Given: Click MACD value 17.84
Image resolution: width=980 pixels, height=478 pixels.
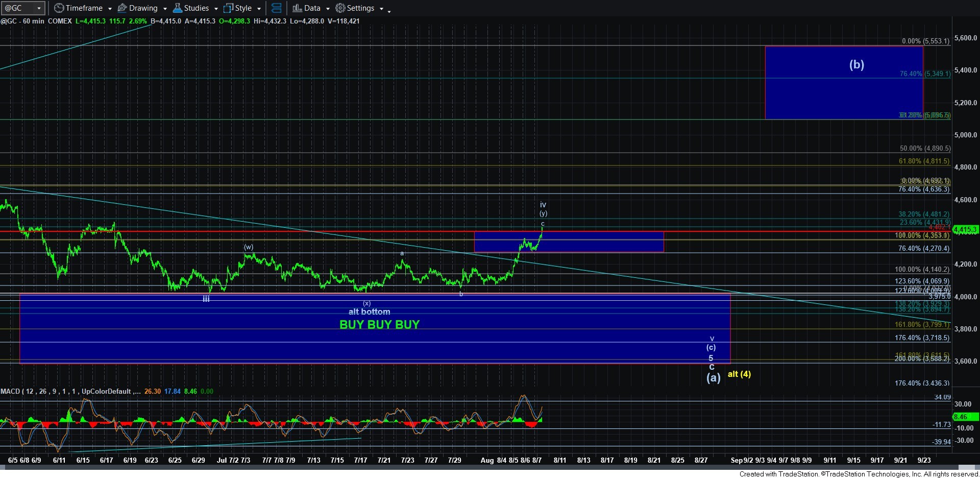Looking at the screenshot, I should 173,391.
